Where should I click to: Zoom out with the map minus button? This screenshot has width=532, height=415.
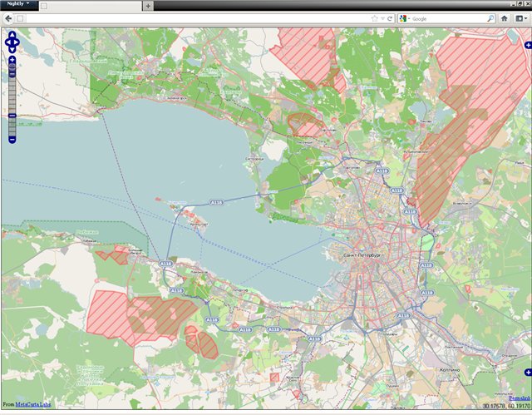[12, 140]
